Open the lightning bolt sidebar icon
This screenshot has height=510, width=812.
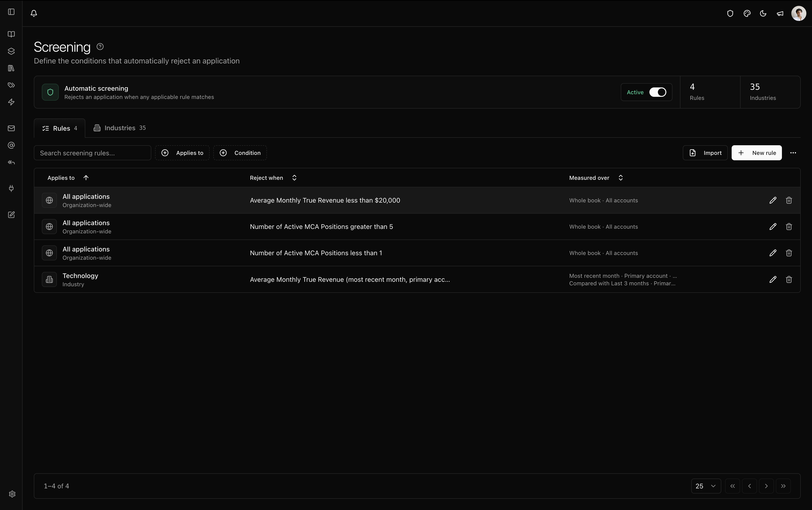click(11, 102)
